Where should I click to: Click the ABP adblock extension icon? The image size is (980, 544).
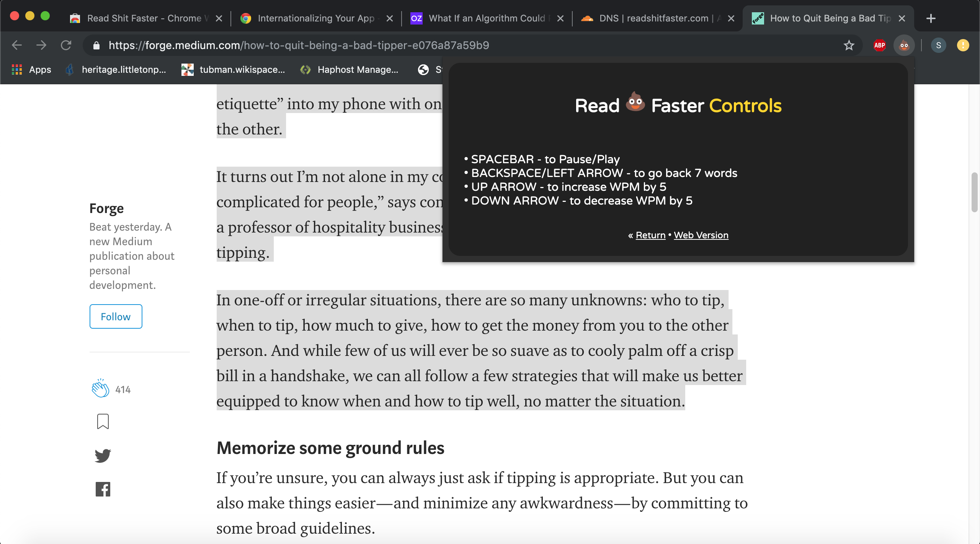point(879,45)
